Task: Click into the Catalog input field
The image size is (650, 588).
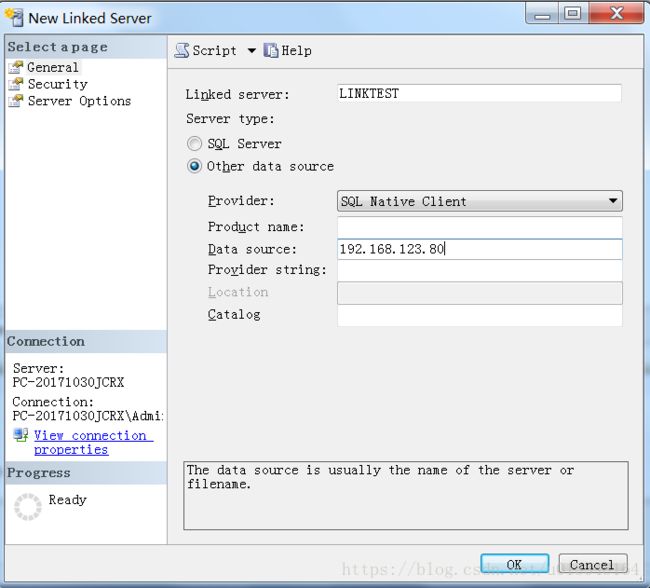Action: [480, 315]
